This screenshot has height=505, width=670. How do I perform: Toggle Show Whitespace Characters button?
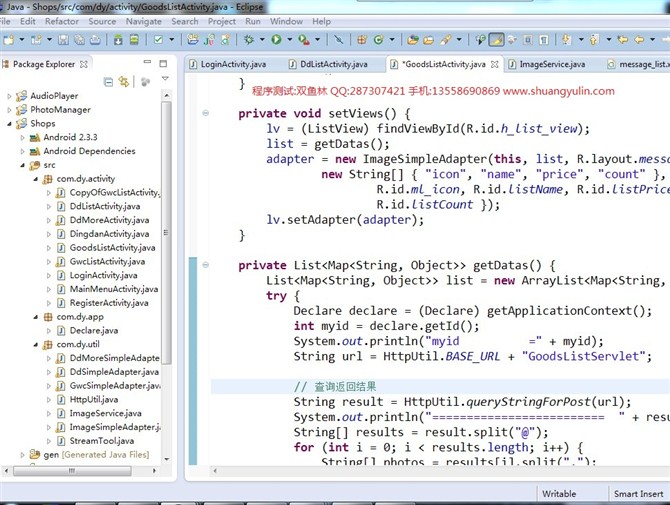click(544, 40)
